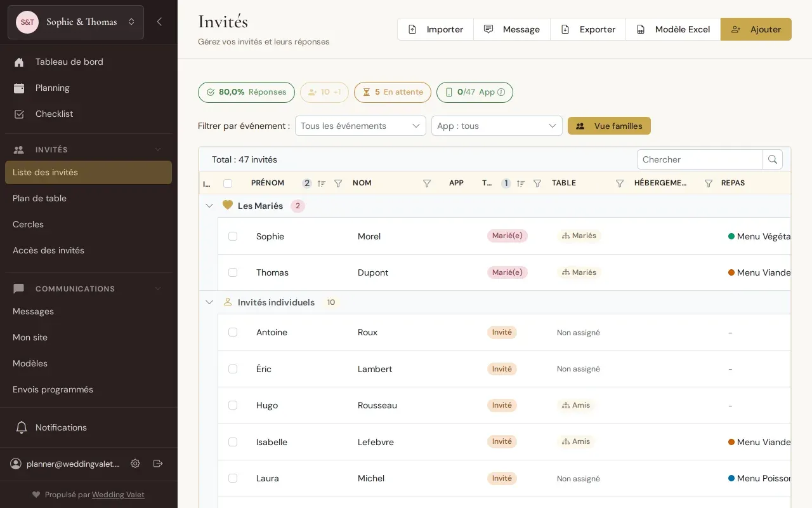Open the Tous les événements dropdown
Screen dimensions: 812x508
360,126
